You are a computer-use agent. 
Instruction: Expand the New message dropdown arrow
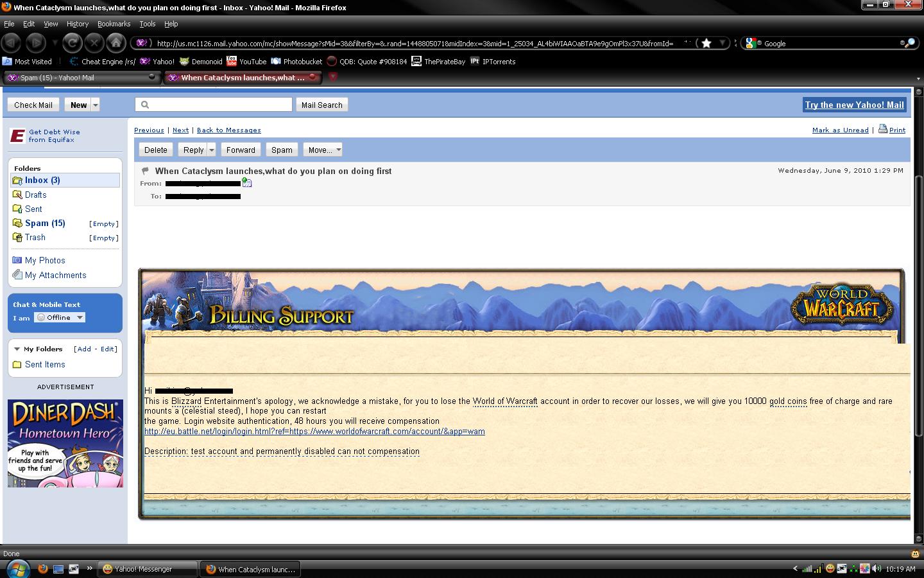coord(96,105)
